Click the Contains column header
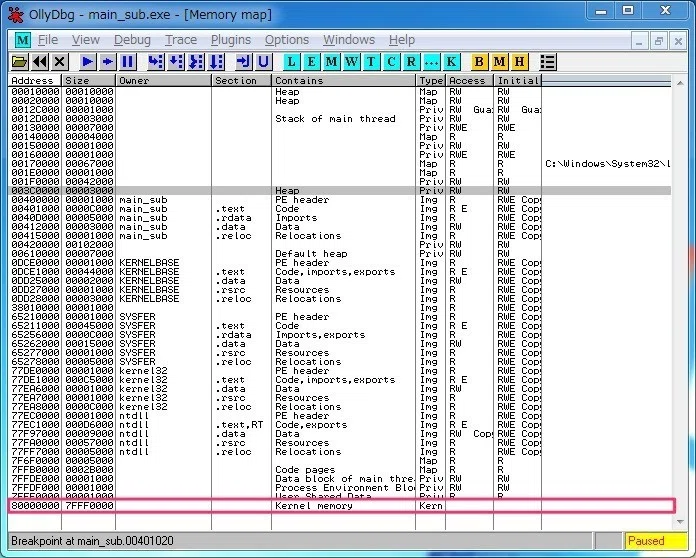 [344, 81]
